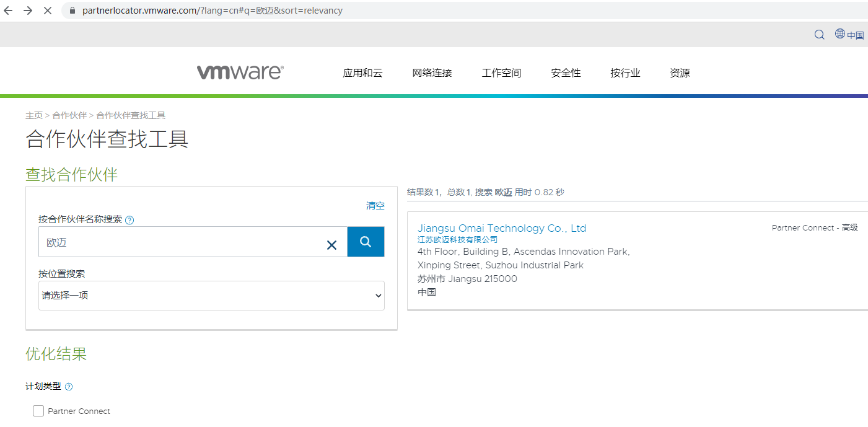Select the 查找合作伙伴 heading
Image resolution: width=868 pixels, height=427 pixels.
[72, 175]
